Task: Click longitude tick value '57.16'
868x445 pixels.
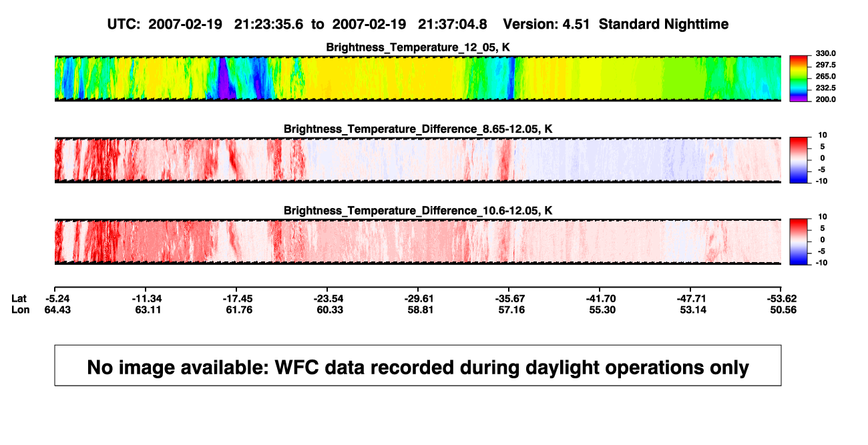Action: pyautogui.click(x=512, y=310)
